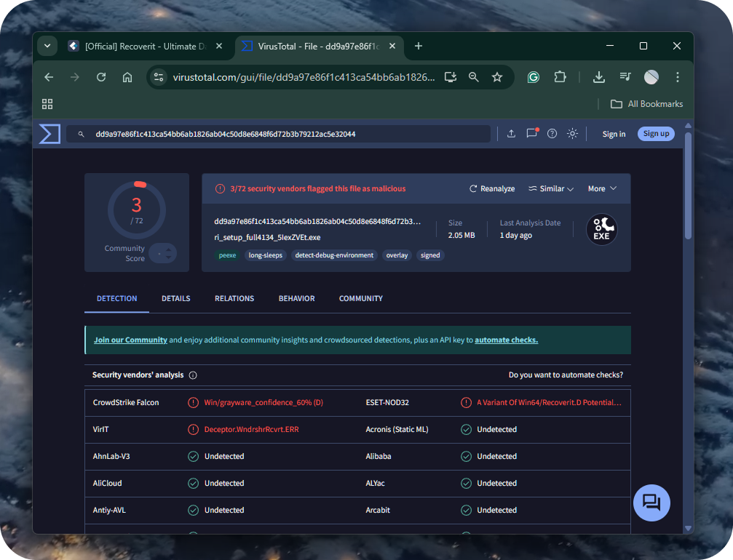Click the automate checks link
The height and width of the screenshot is (560, 733).
tap(507, 340)
